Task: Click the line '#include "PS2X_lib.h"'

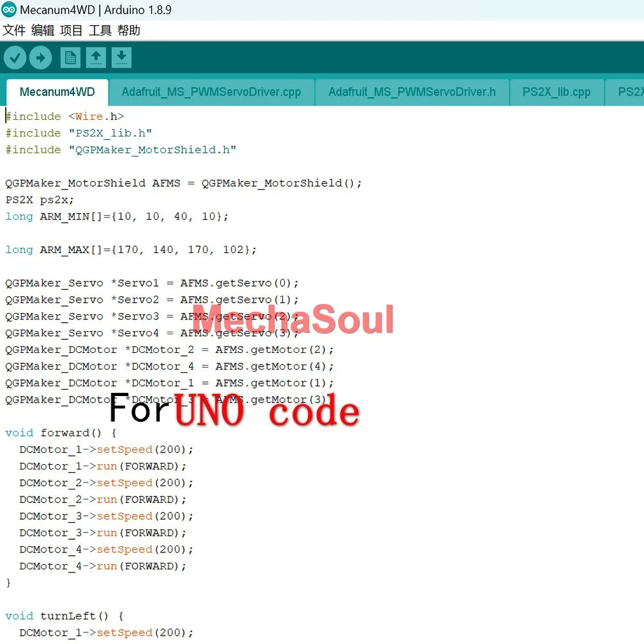Action: click(79, 133)
